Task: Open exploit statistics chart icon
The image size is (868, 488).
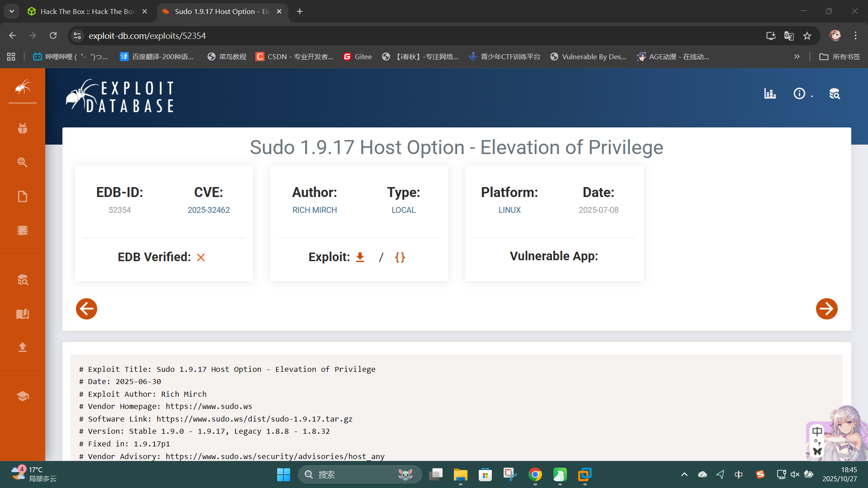Action: [770, 94]
